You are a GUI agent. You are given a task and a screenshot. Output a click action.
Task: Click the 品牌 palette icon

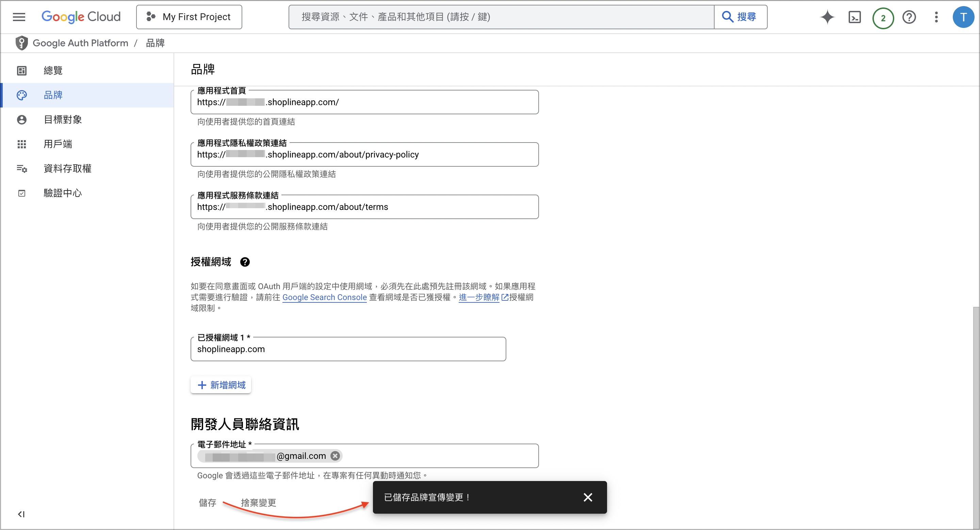22,95
